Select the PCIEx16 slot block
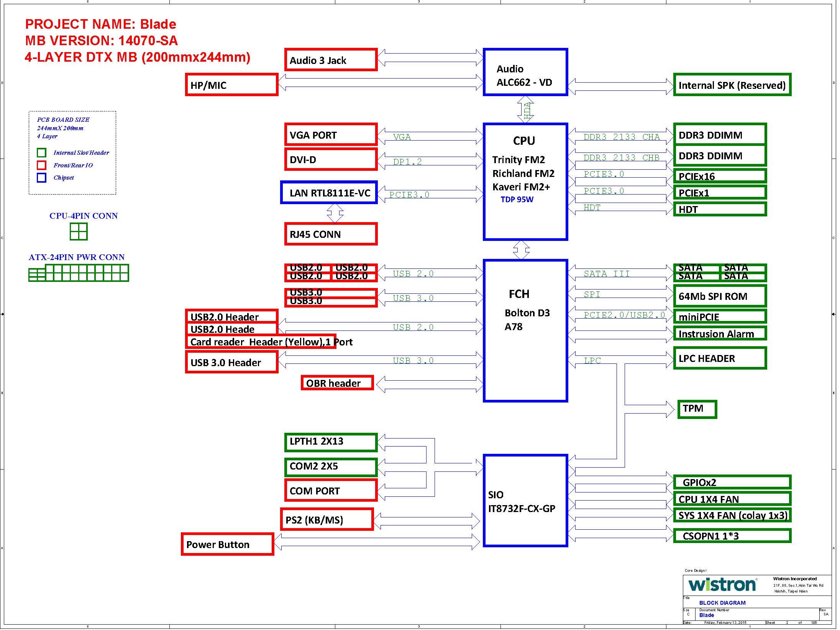 (720, 176)
